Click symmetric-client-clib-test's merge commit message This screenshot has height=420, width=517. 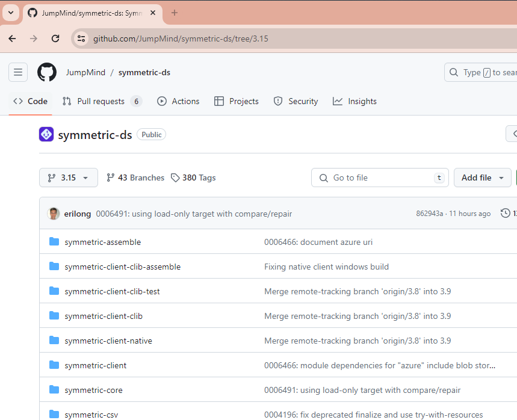coord(358,291)
